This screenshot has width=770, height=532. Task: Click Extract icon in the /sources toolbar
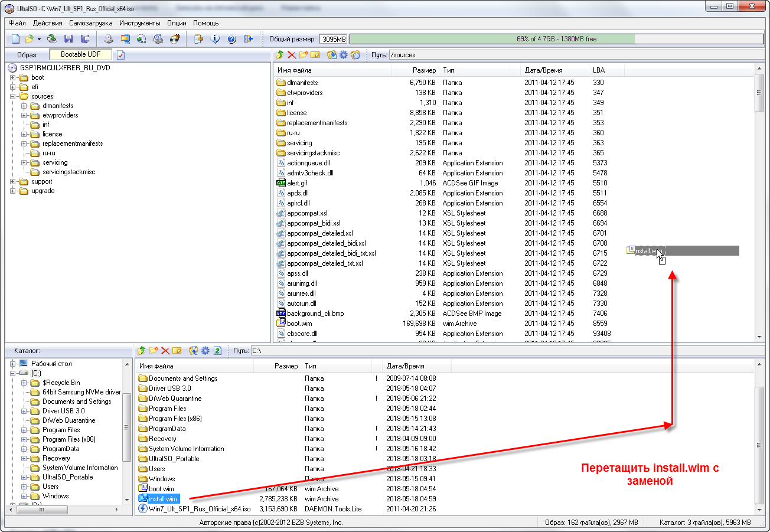point(332,55)
